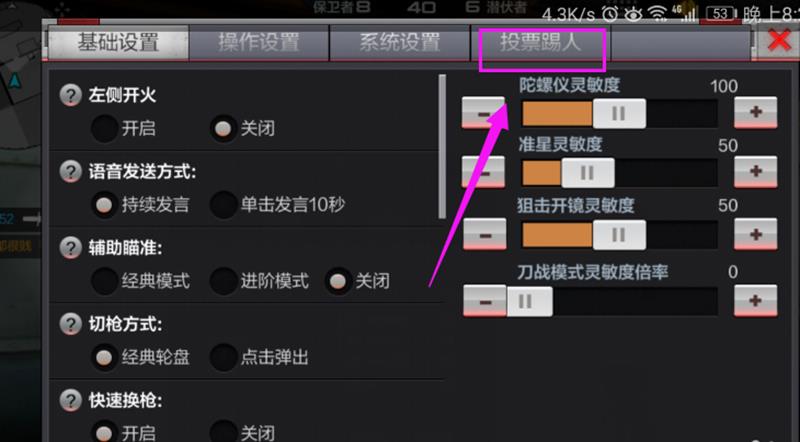800x442 pixels.
Task: Close the settings panel with red X
Action: pos(779,40)
